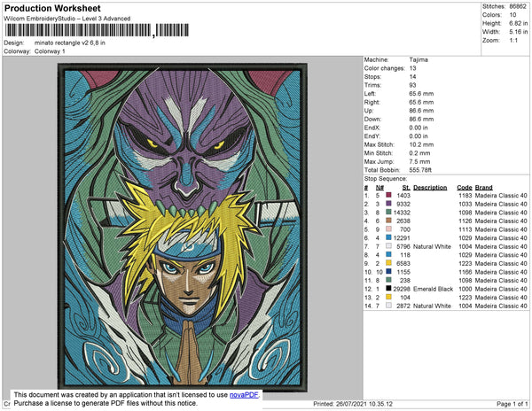This screenshot has height=411, width=532.
Task: Click thread code '1183' in row 1
Action: [x=465, y=196]
